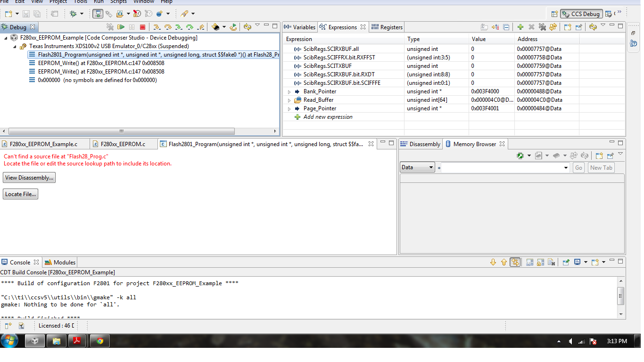644x362 pixels.
Task: Click the Open Perspective icon
Action: 554,14
